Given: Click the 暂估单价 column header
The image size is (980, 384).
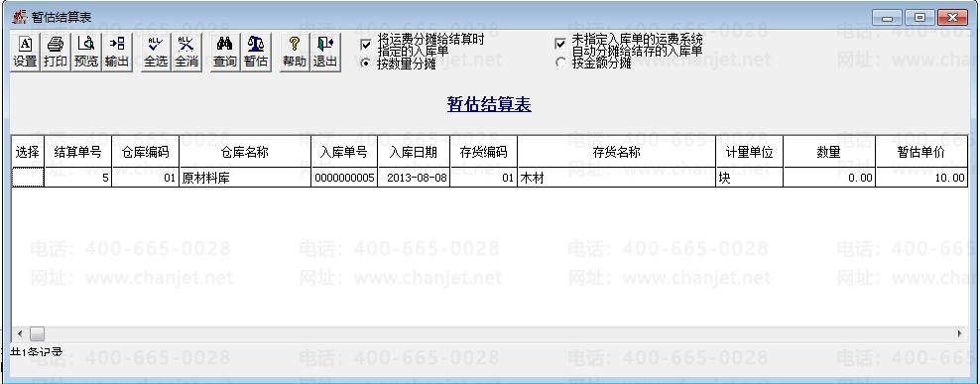Looking at the screenshot, I should tap(921, 152).
